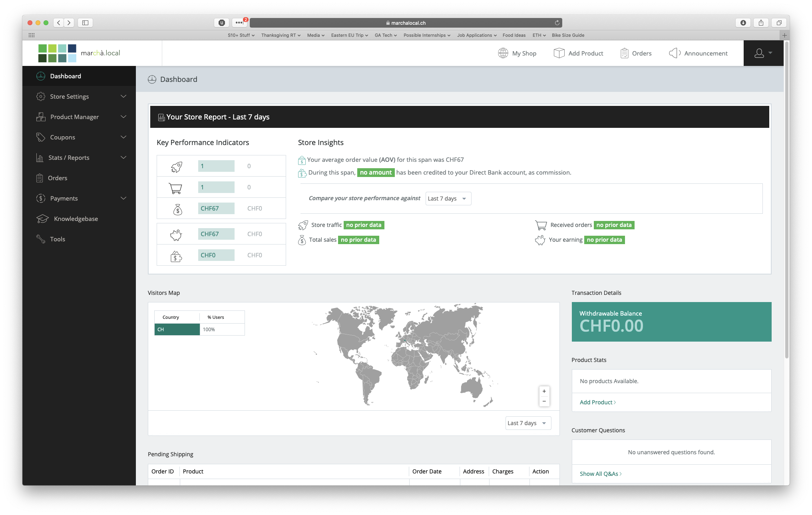Click the Announcement megaphone icon
812x515 pixels.
(x=675, y=53)
